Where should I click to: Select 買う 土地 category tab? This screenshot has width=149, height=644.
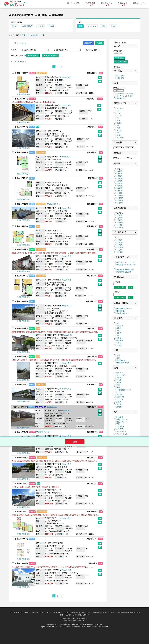(x=103, y=26)
